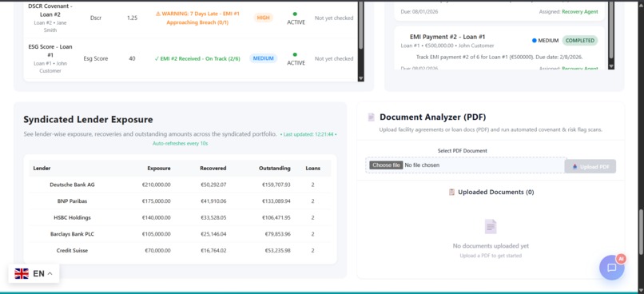This screenshot has height=294, width=644.
Task: Select the Barclays Bank PLC lender row
Action: point(180,234)
